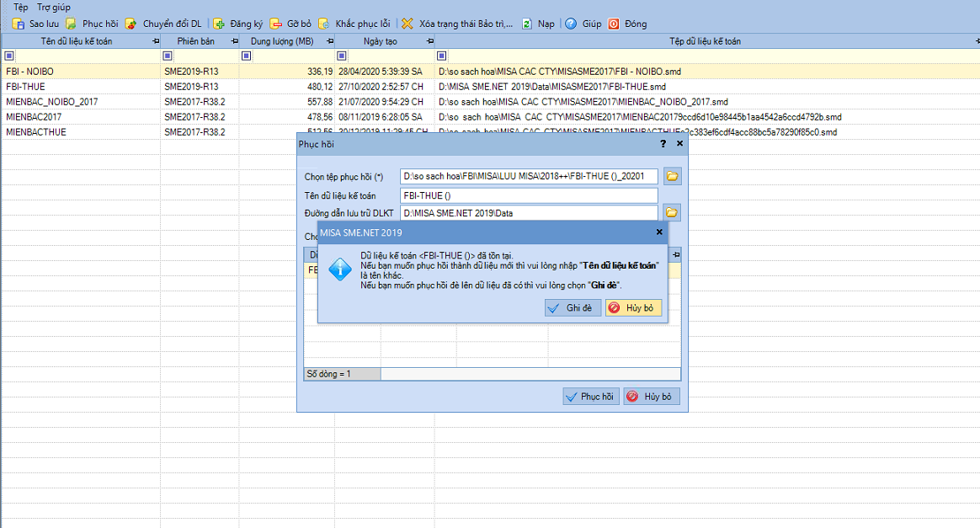Browse folder for Chọn tệp phục hồi
This screenshot has height=528, width=980.
pos(672,176)
